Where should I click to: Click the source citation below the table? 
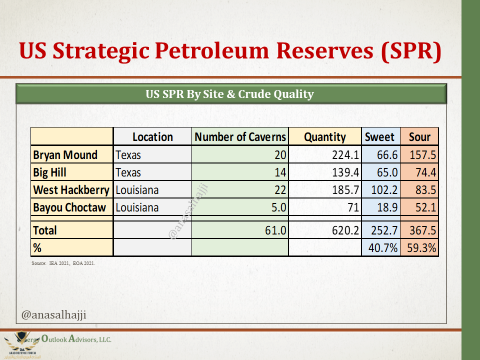pyautogui.click(x=63, y=263)
